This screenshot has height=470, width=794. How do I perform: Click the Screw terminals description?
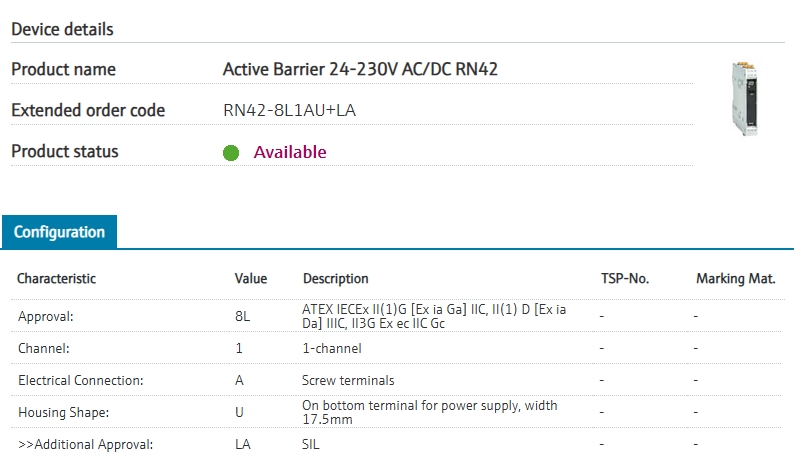[x=348, y=380]
